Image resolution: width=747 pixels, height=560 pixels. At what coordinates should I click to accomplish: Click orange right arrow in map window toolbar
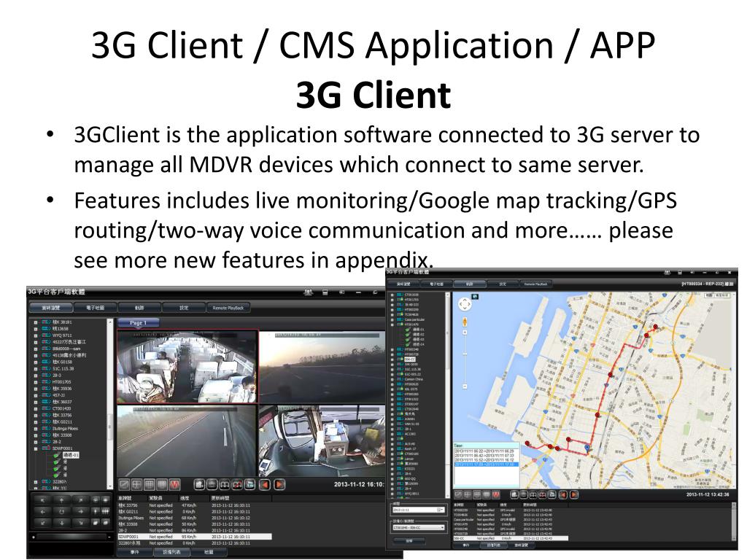(x=574, y=495)
